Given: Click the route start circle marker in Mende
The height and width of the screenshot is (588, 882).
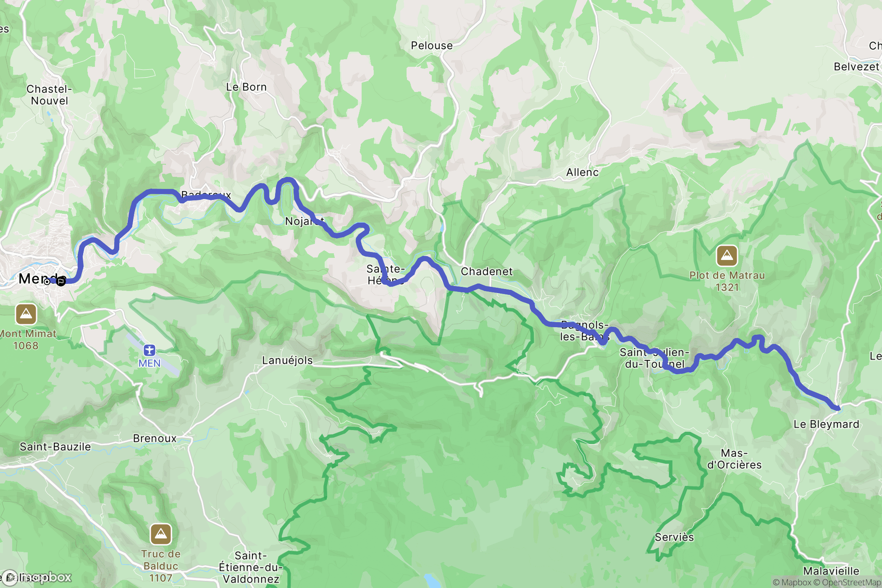Looking at the screenshot, I should point(47,282).
